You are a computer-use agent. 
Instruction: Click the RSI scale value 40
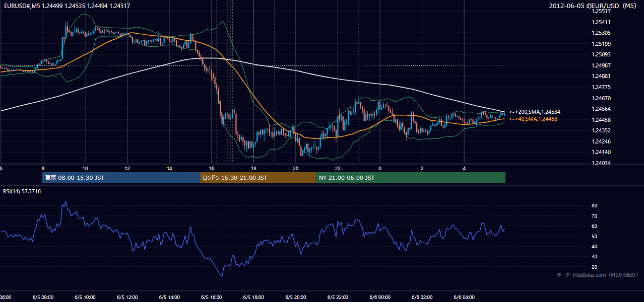coord(594,246)
